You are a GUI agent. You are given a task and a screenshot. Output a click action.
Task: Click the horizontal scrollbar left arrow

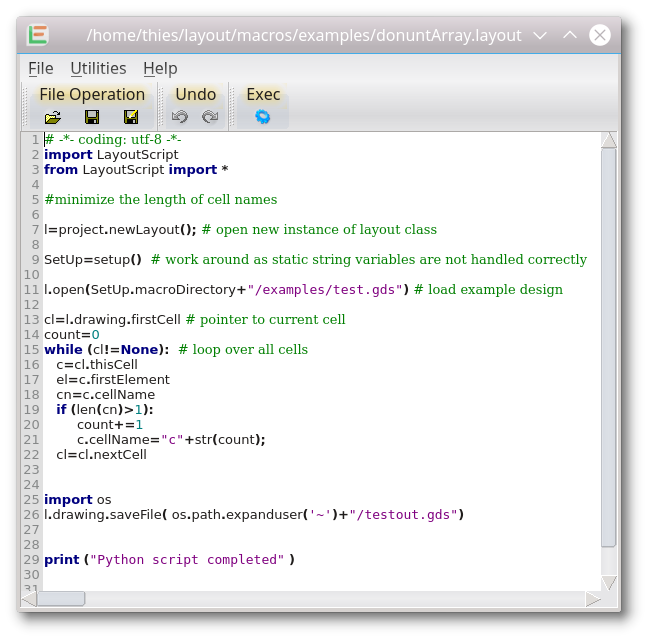(x=29, y=599)
